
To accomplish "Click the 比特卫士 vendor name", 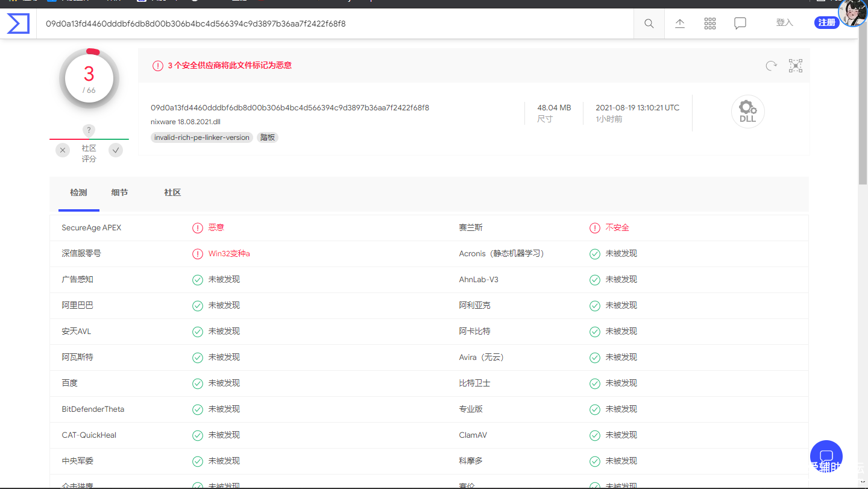I will point(474,383).
